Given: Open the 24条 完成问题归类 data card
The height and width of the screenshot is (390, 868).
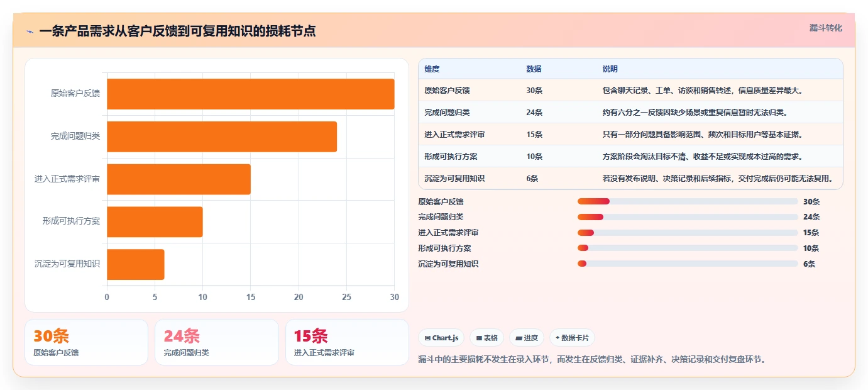Looking at the screenshot, I should click(x=217, y=342).
